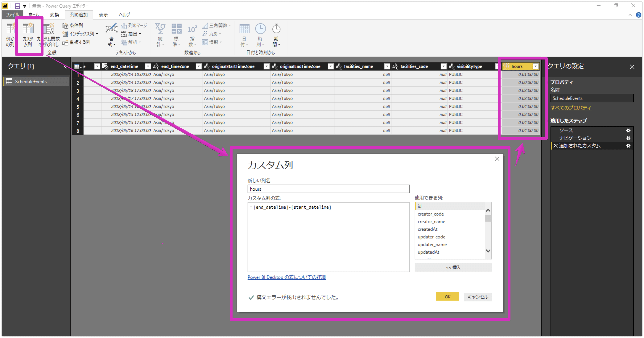
Task: Click the gear icon for the ソース step
Action: point(628,130)
